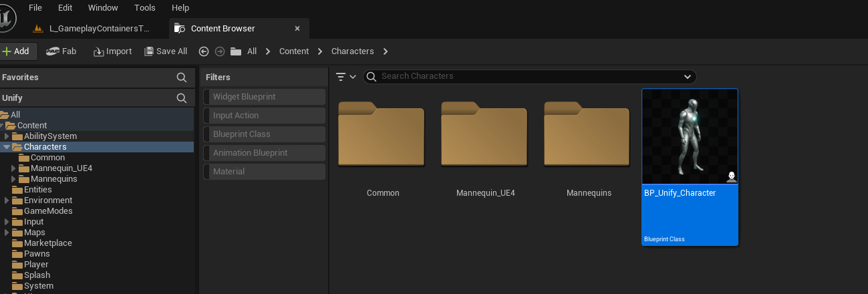Click the Add button
The width and height of the screenshot is (868, 294).
(x=19, y=51)
